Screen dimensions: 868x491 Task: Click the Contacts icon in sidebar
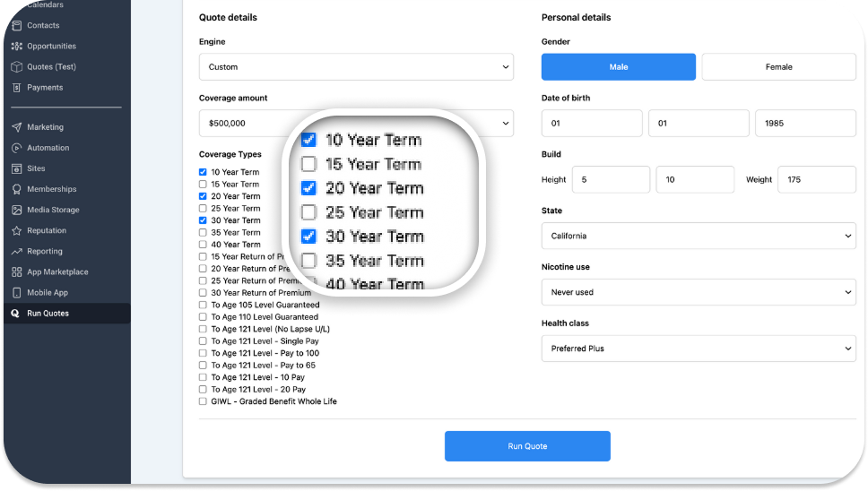pos(17,25)
